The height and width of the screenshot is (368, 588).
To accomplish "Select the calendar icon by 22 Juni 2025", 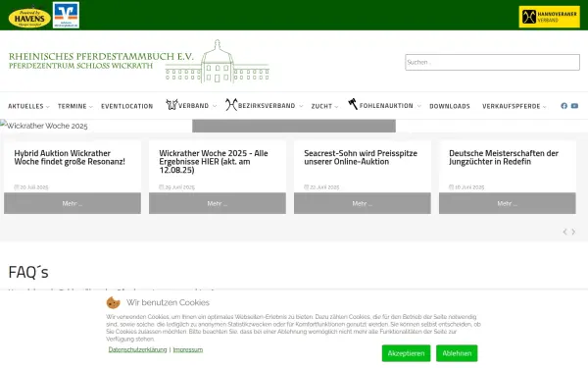I will (x=307, y=187).
